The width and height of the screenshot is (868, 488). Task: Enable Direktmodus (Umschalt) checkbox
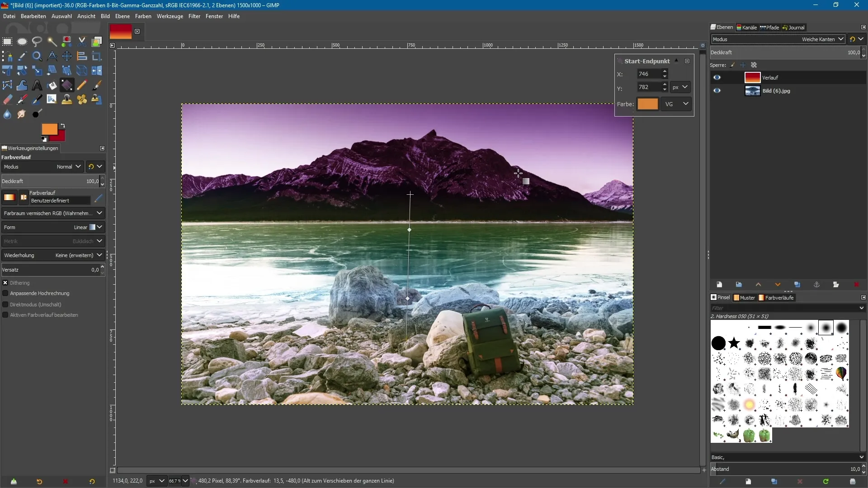pyautogui.click(x=5, y=305)
